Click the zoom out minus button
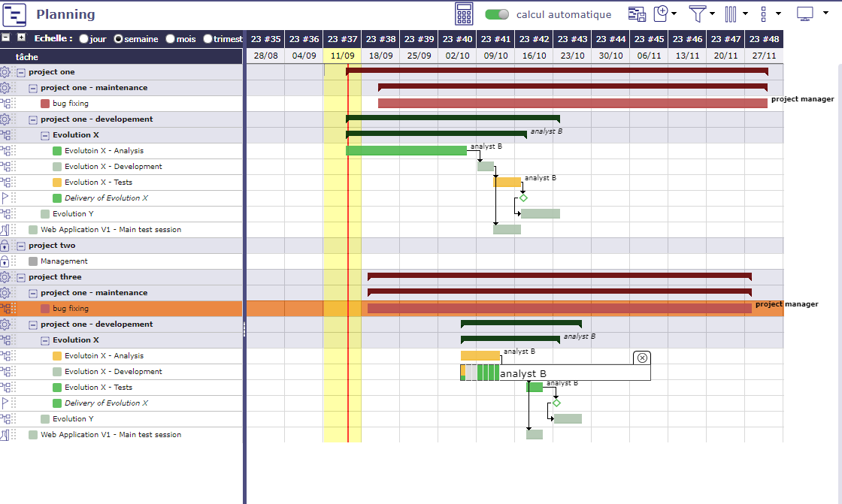 (x=5, y=37)
